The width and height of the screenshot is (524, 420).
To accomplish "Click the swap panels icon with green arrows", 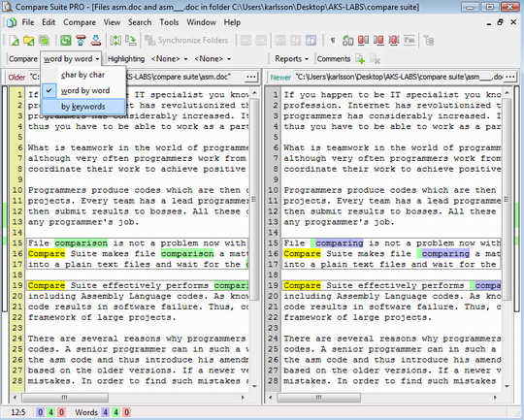I will [x=115, y=41].
